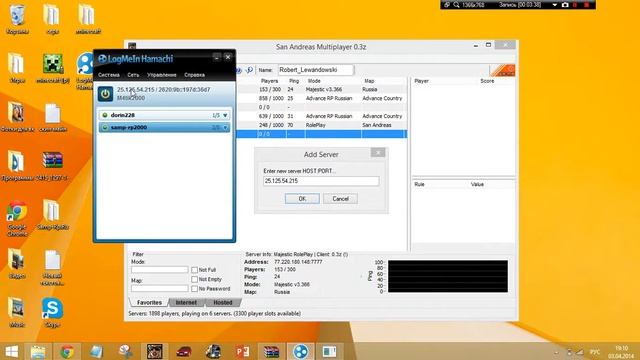The image size is (640, 360).
Task: Stop recording with the red stop button
Action: (587, 5)
